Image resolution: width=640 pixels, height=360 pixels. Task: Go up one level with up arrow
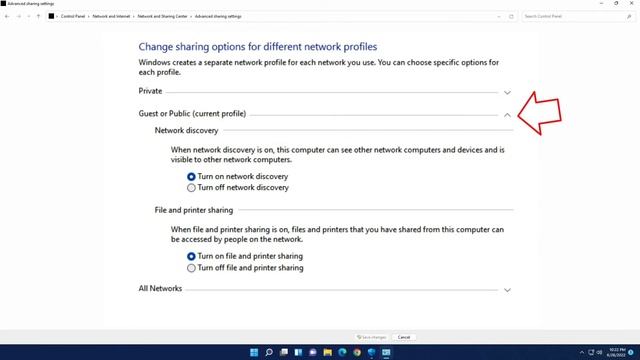tap(38, 16)
